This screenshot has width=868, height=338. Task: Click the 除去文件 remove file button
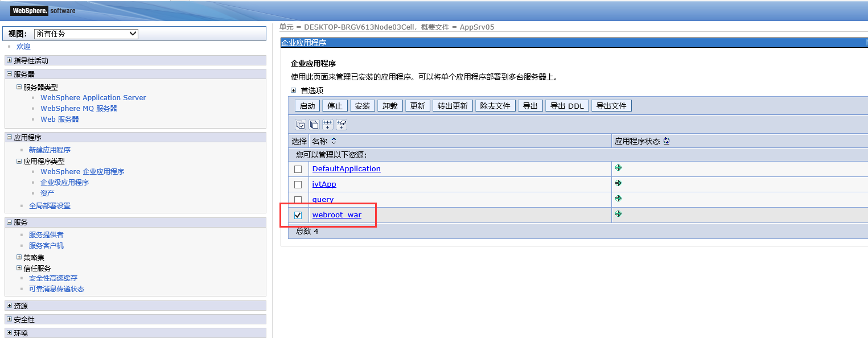click(495, 106)
